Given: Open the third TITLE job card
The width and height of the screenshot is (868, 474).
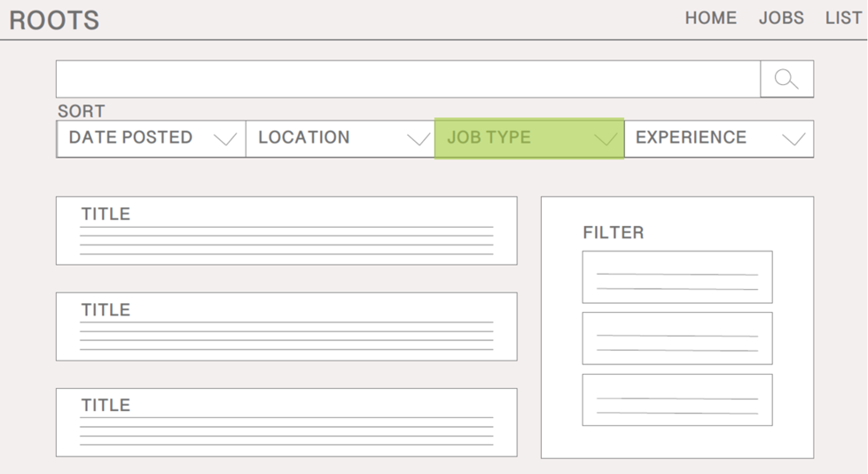Looking at the screenshot, I should pos(286,423).
